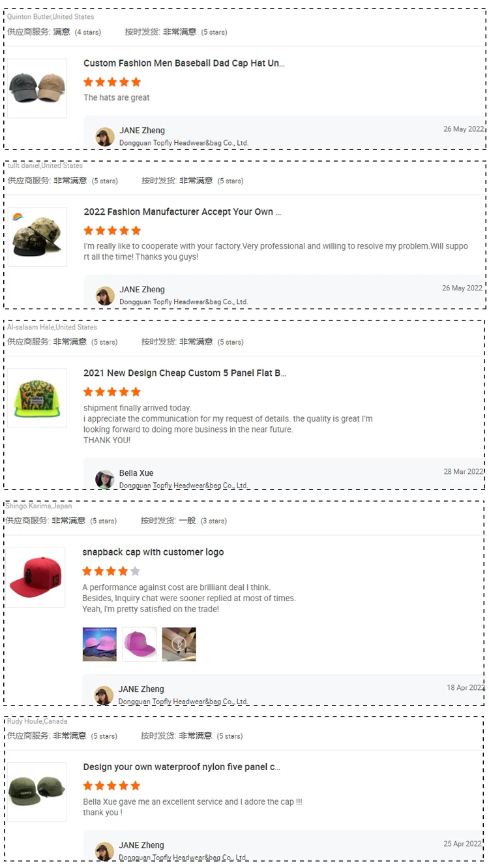
Task: Open the gray and tan dad cap thumbnail
Action: [37, 88]
